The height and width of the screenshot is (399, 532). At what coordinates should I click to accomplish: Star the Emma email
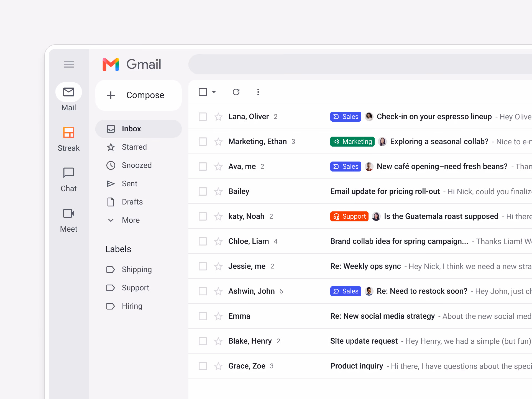[x=218, y=316]
